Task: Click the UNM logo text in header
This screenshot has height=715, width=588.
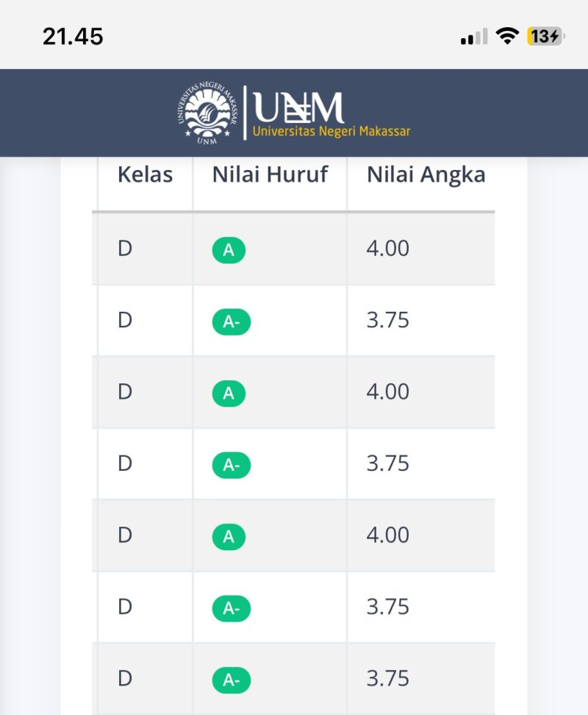Action: click(297, 108)
